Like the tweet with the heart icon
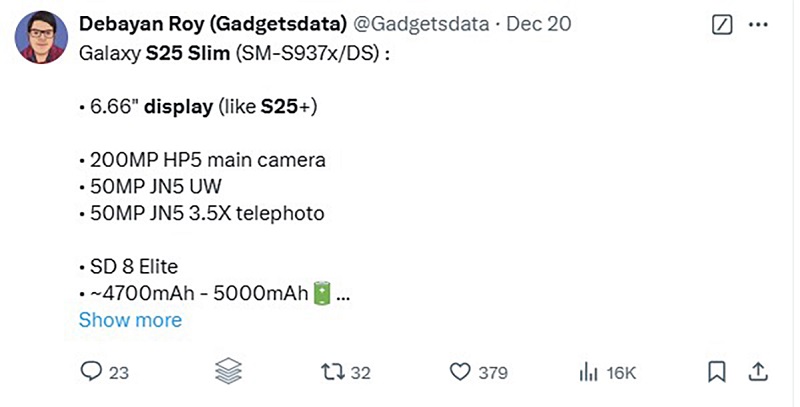This screenshot has width=800, height=407. 459,373
